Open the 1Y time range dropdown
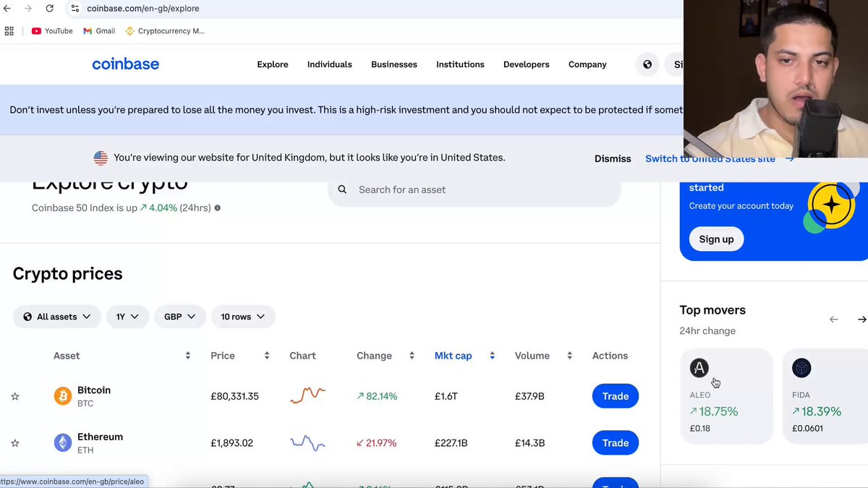 [x=128, y=317]
